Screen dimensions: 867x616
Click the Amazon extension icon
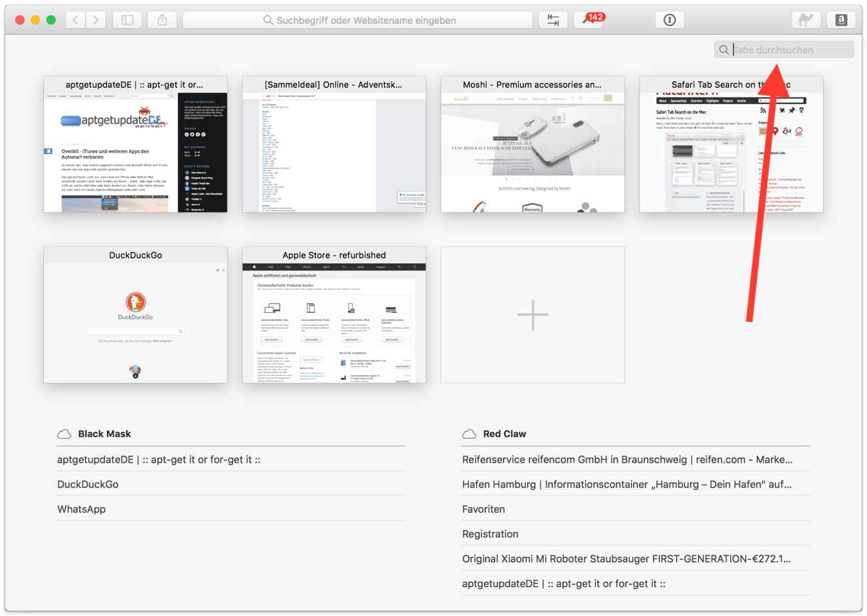pyautogui.click(x=841, y=20)
